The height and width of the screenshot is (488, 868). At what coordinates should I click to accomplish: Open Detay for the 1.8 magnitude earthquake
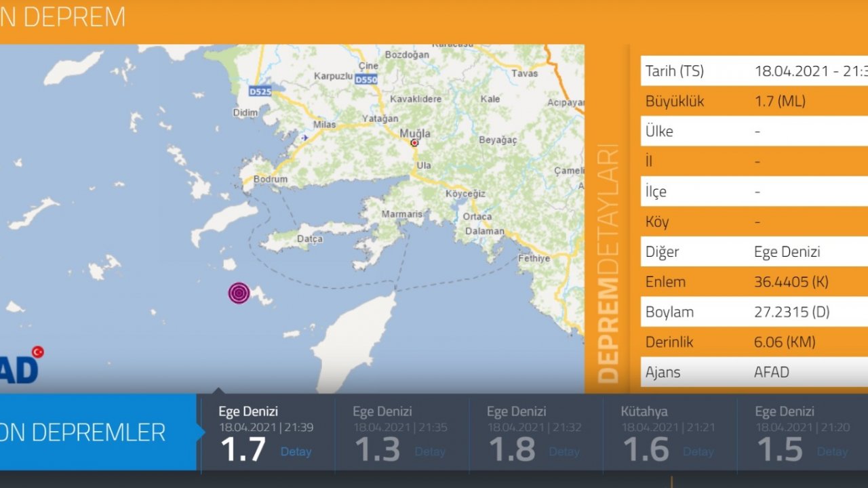click(564, 451)
